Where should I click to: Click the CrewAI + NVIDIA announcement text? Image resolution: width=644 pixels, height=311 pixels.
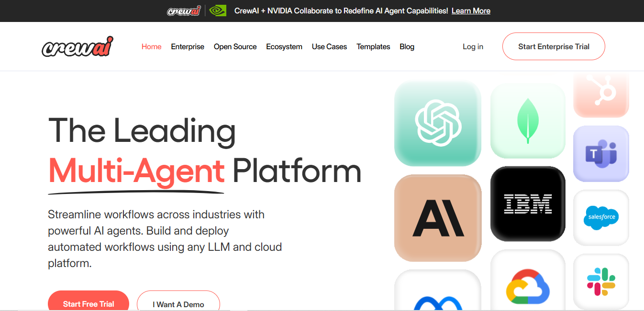[341, 11]
